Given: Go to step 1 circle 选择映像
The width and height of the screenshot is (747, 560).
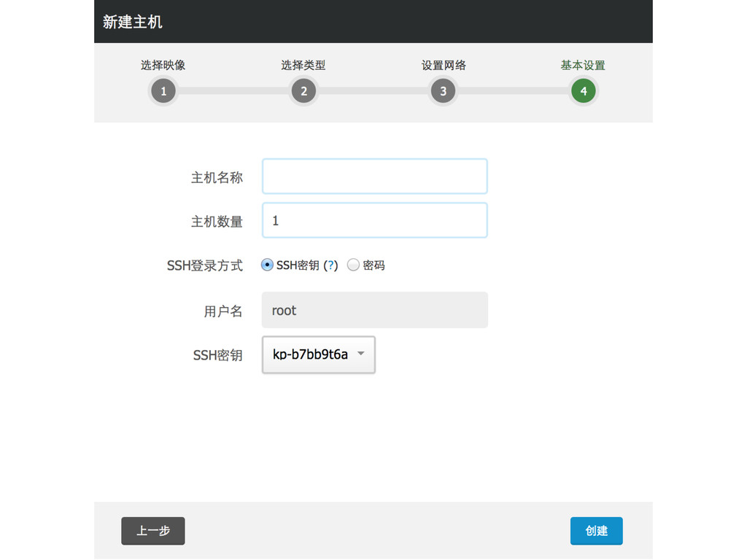Looking at the screenshot, I should click(x=163, y=91).
